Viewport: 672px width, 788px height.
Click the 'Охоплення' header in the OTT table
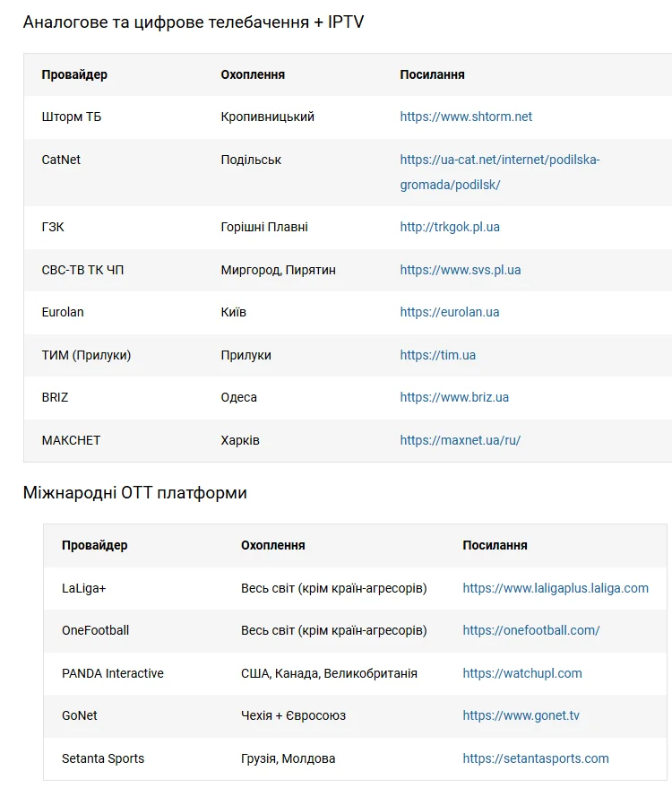click(x=272, y=545)
